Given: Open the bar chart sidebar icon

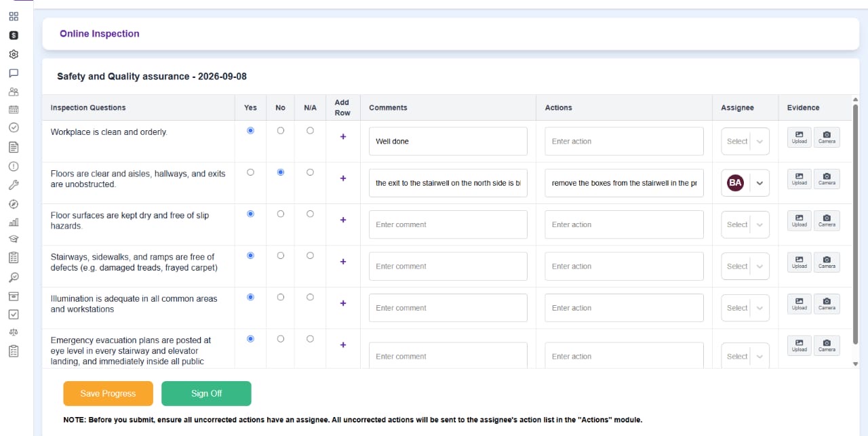Looking at the screenshot, I should (14, 222).
